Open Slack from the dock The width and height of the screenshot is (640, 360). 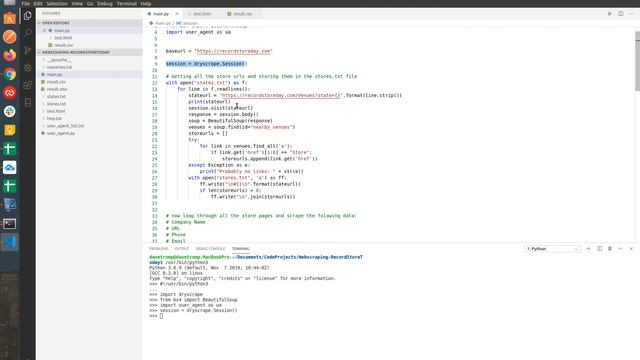tap(10, 111)
